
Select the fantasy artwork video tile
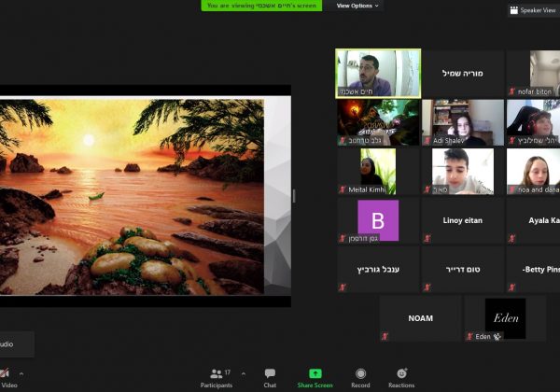pyautogui.click(x=378, y=122)
